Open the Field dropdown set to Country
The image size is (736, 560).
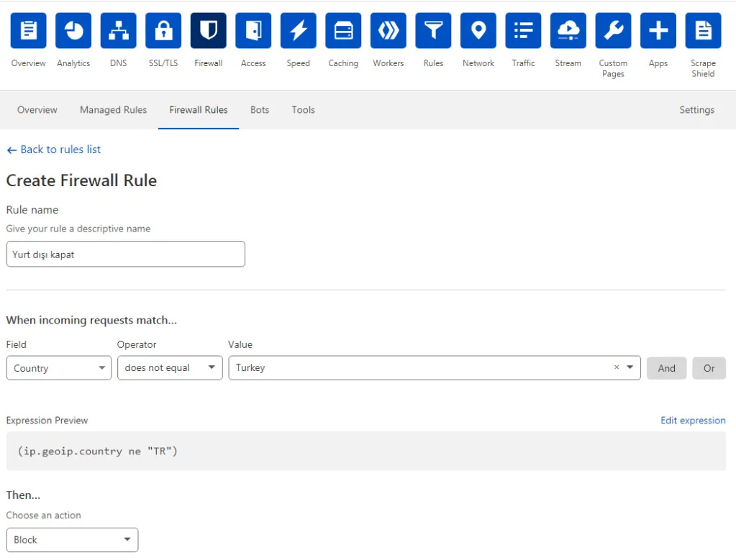click(59, 368)
